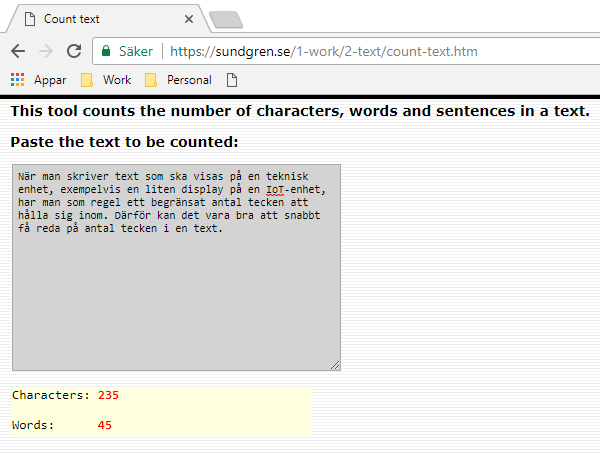The height and width of the screenshot is (454, 600).
Task: Click the Words value 45
Action: click(x=105, y=425)
